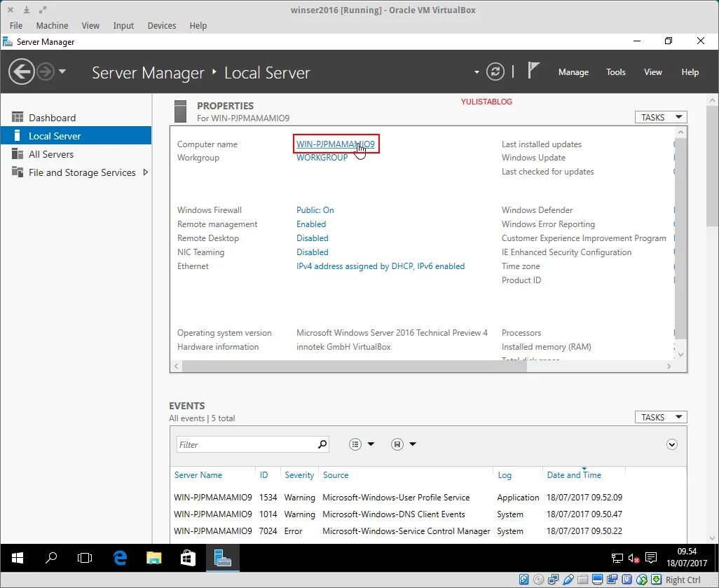Sort events by Severity column

coord(299,475)
